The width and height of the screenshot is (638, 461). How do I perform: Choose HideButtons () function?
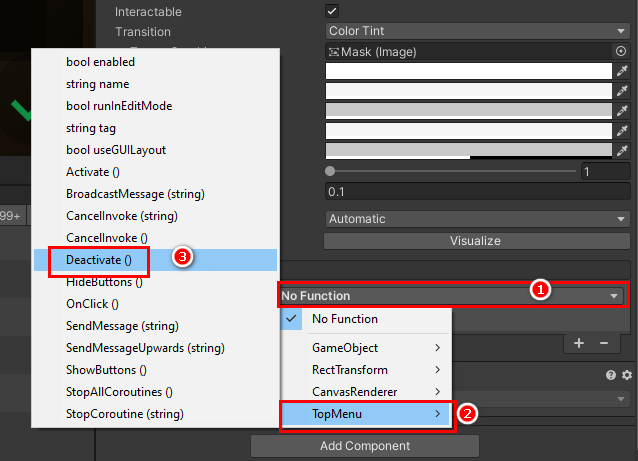[x=155, y=282]
